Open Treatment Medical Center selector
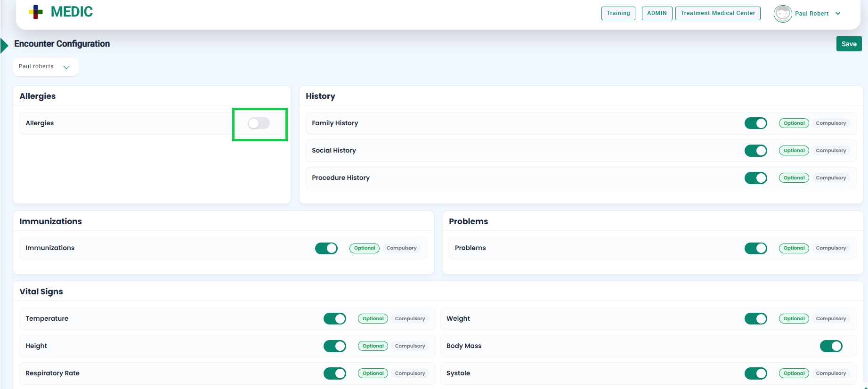 717,13
